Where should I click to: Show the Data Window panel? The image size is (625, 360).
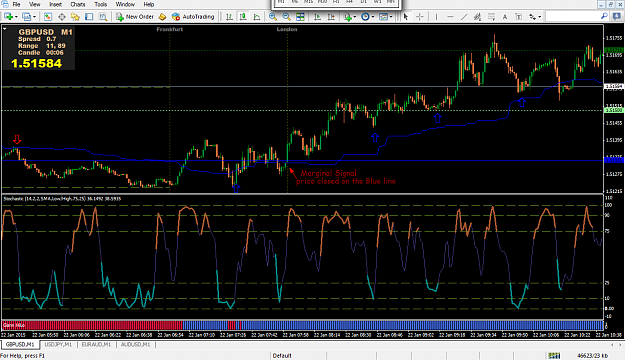[x=62, y=17]
